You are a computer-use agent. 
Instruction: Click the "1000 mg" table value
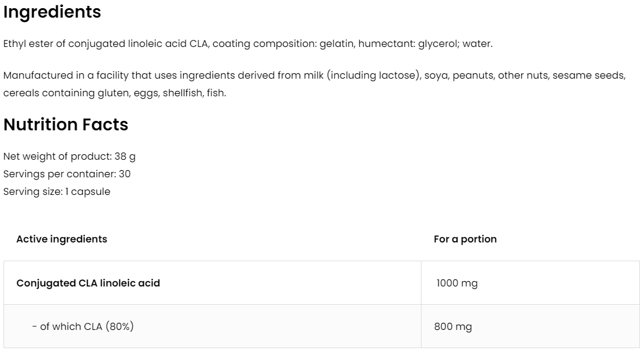[x=457, y=283]
